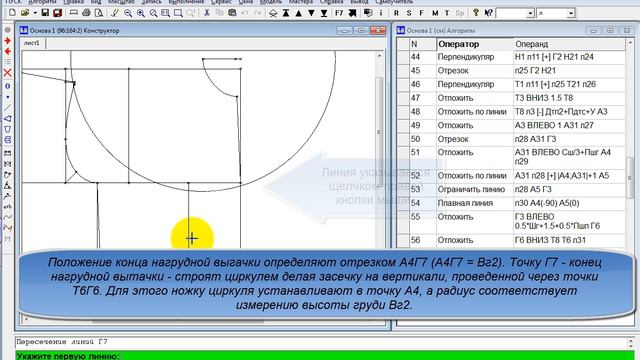Click the Операнд column header

tap(569, 44)
